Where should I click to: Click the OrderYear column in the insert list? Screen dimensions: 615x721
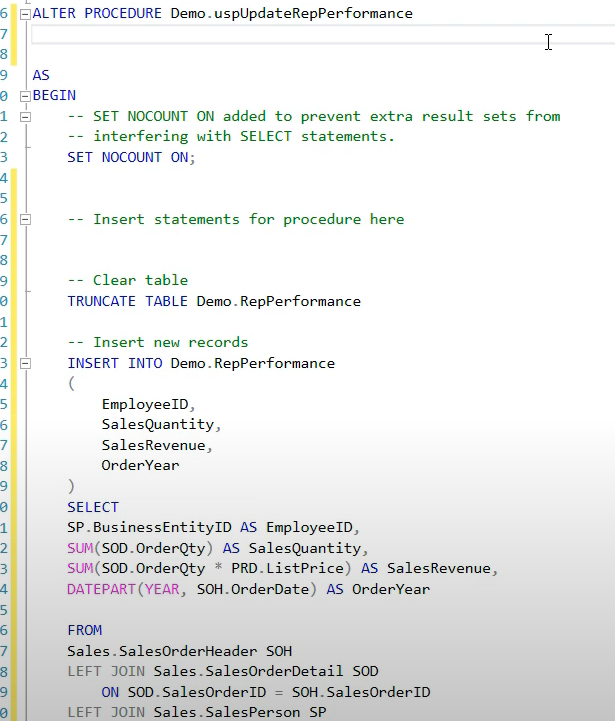tap(140, 465)
